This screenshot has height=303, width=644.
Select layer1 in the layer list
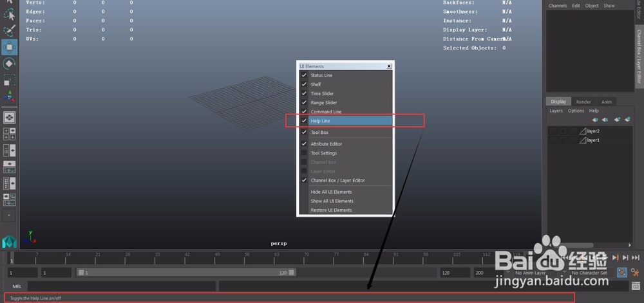[x=593, y=140]
